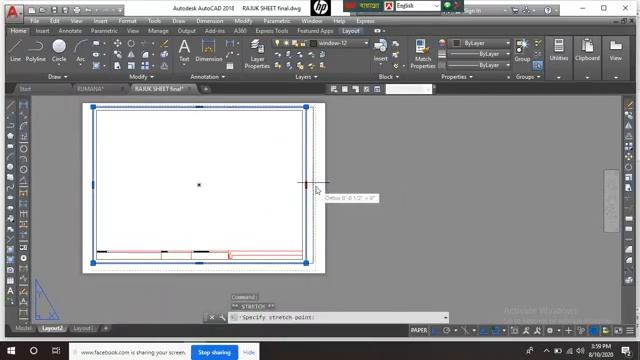
Task: Click the Save icon in quick access toolbar
Action: pos(54,10)
